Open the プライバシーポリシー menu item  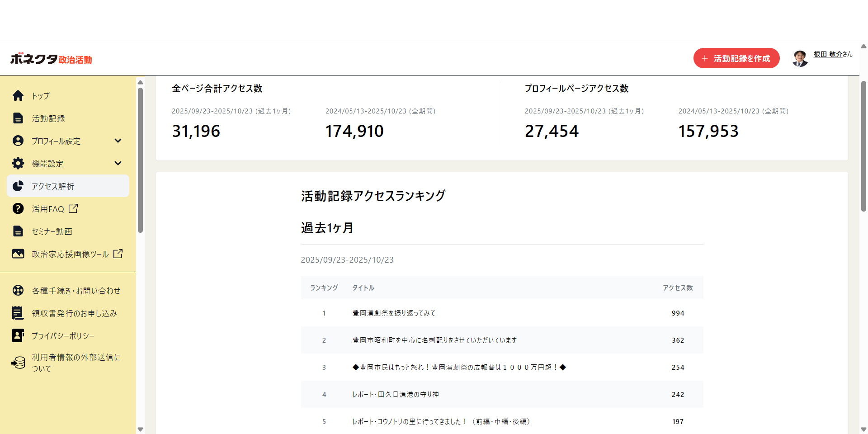pos(63,336)
